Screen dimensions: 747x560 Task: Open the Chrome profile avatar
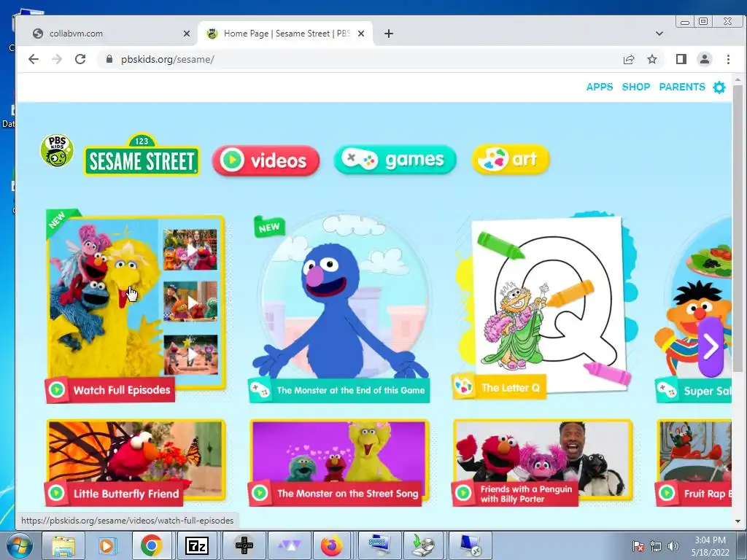tap(704, 59)
